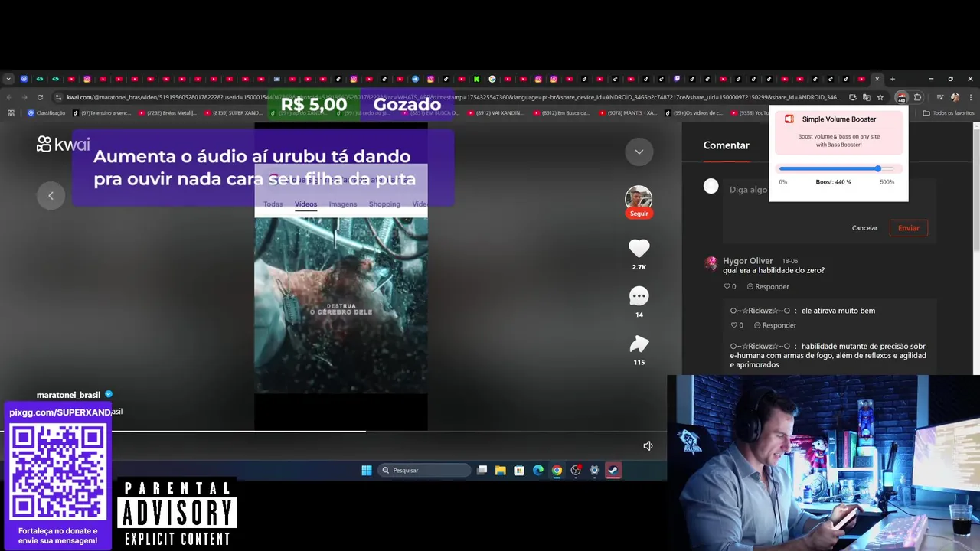
Task: Click the address bar URL
Action: point(452,97)
